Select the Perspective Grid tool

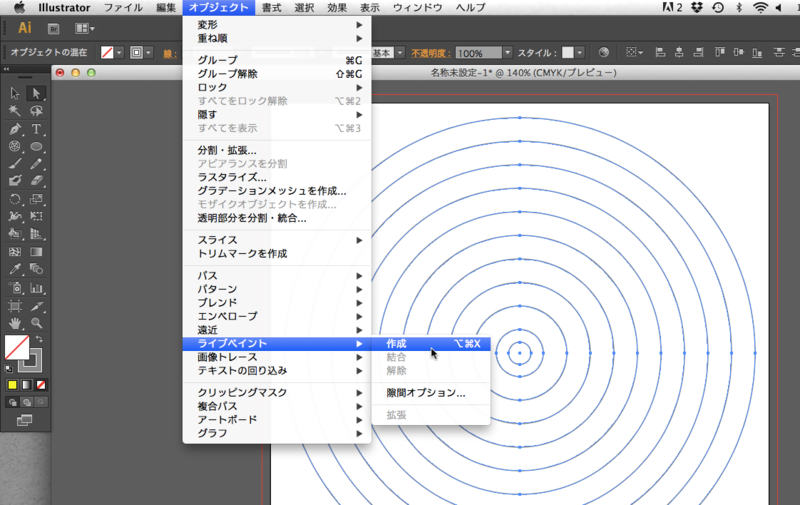(36, 234)
